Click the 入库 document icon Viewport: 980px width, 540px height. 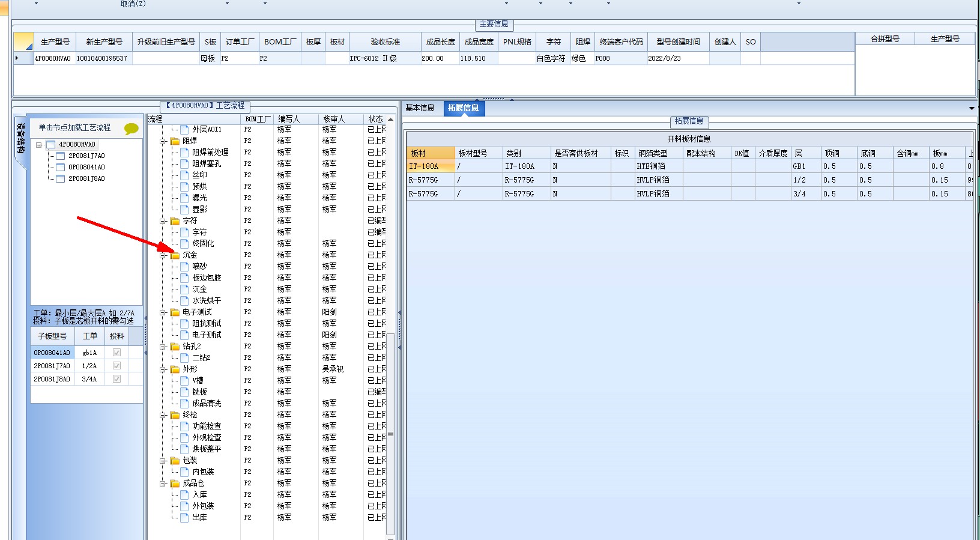click(184, 495)
